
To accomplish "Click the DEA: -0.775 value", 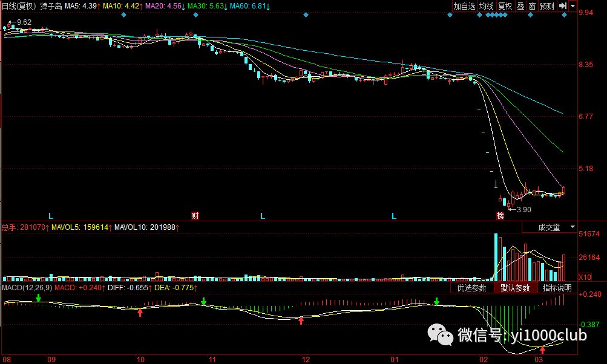I will [x=176, y=288].
